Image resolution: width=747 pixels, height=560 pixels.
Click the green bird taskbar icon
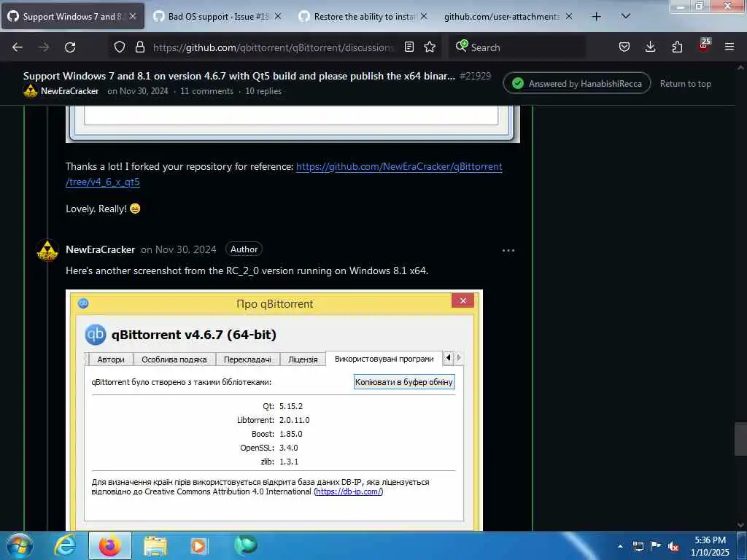245,545
